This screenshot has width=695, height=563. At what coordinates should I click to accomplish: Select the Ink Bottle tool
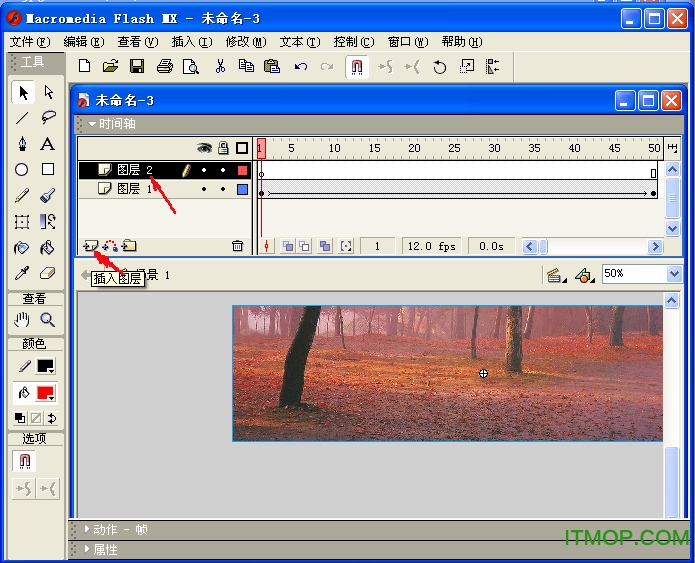tap(22, 247)
